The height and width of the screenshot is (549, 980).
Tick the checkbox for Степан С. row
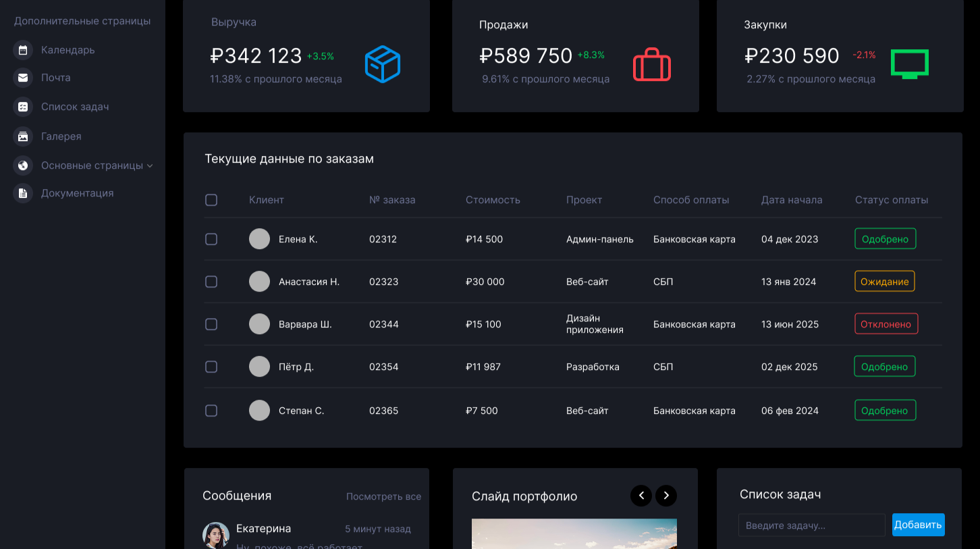tap(211, 411)
